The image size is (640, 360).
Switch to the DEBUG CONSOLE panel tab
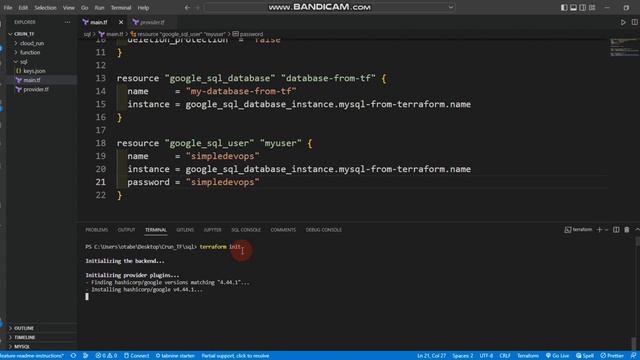coord(324,230)
